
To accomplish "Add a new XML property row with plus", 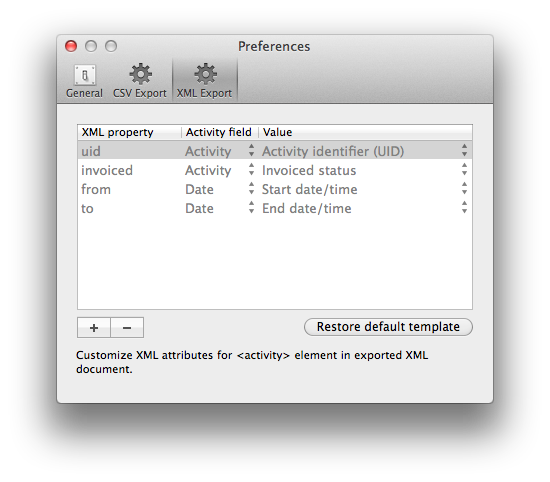I will click(x=94, y=328).
